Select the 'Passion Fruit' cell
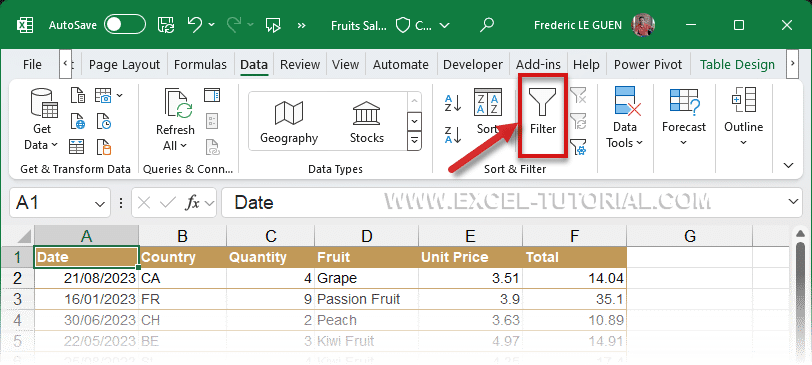 coord(366,299)
